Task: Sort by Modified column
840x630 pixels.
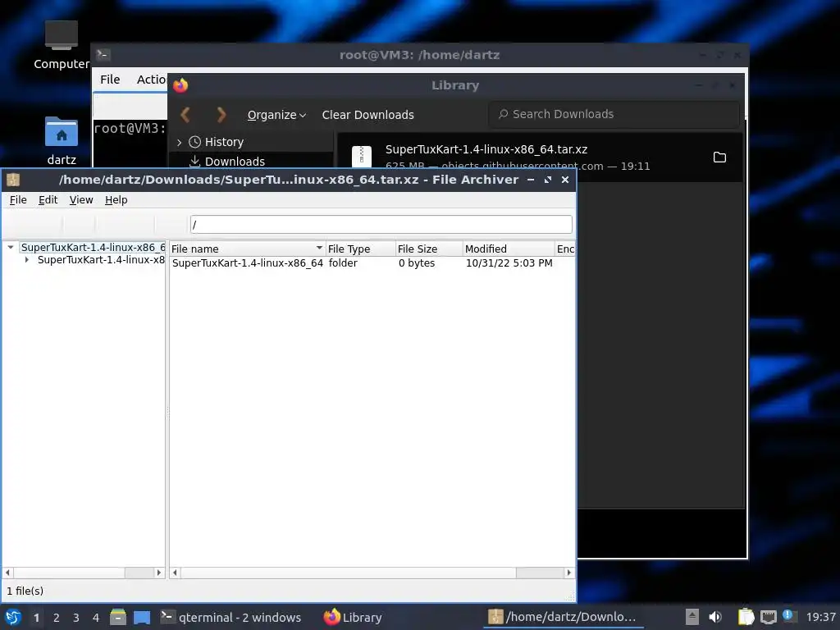Action: [x=509, y=249]
